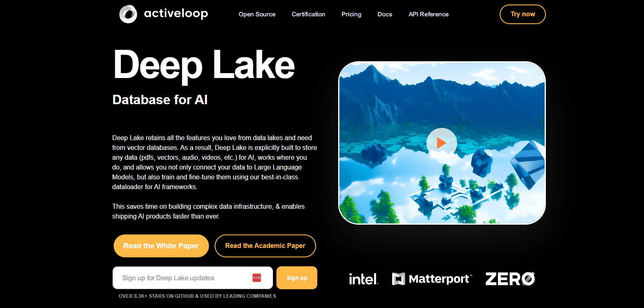Click the paragraph starting 'Deep Lake retains all'
644x308 pixels.
[x=215, y=162]
